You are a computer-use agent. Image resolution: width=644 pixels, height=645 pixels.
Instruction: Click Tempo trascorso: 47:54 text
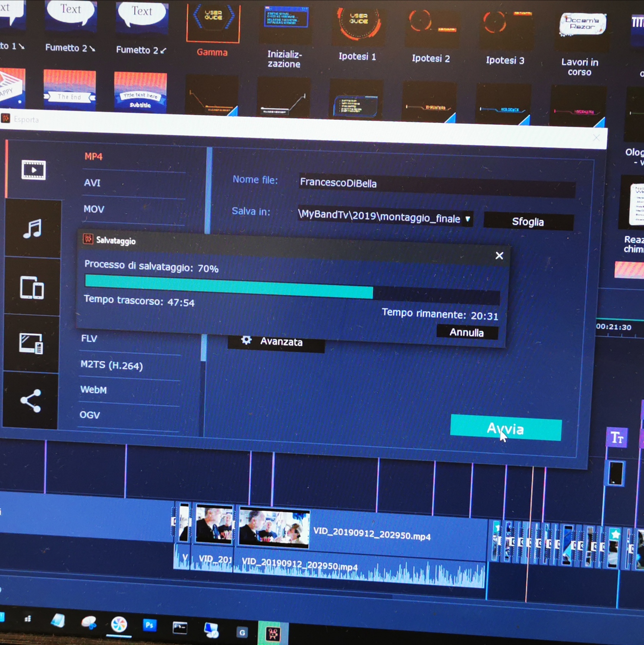coord(139,301)
